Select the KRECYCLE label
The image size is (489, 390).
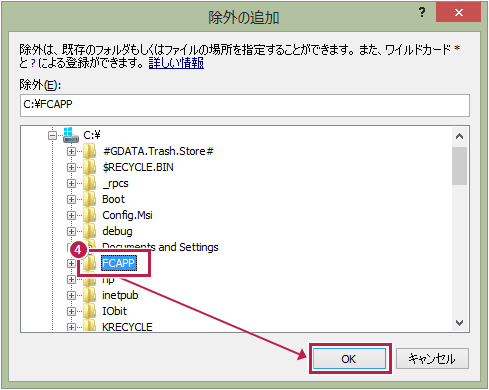(127, 327)
